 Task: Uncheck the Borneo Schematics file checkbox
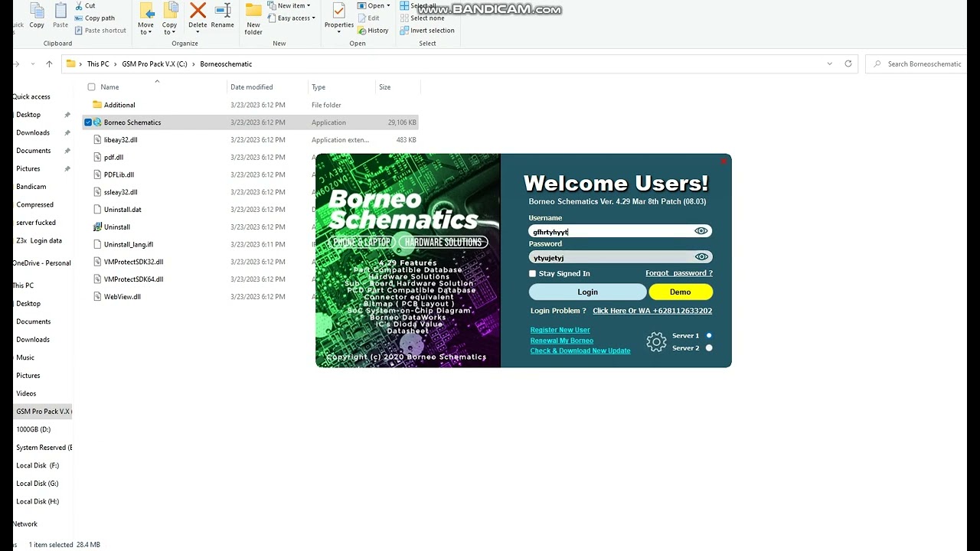pos(88,122)
